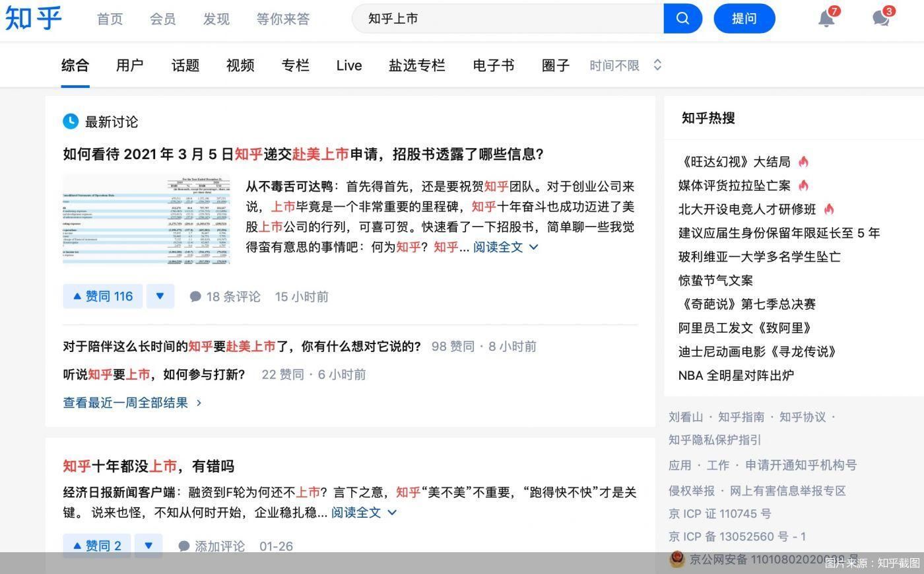Switch to the 话题 tab
The height and width of the screenshot is (574, 924).
pos(185,65)
